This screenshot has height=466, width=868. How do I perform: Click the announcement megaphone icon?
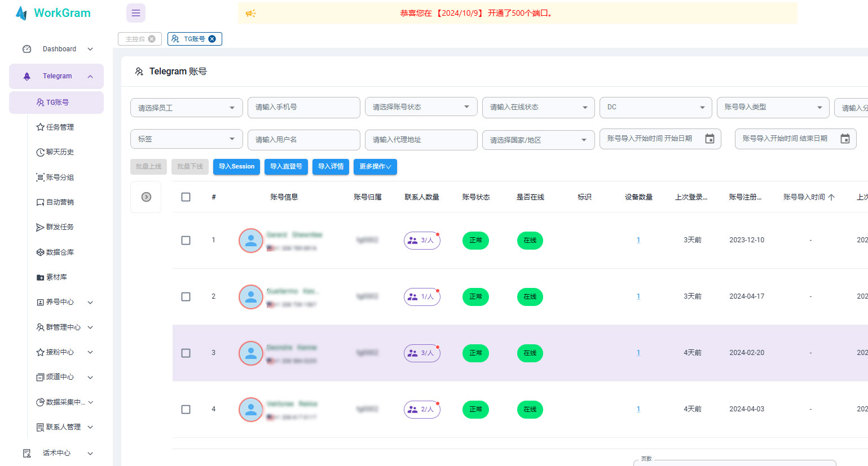251,13
